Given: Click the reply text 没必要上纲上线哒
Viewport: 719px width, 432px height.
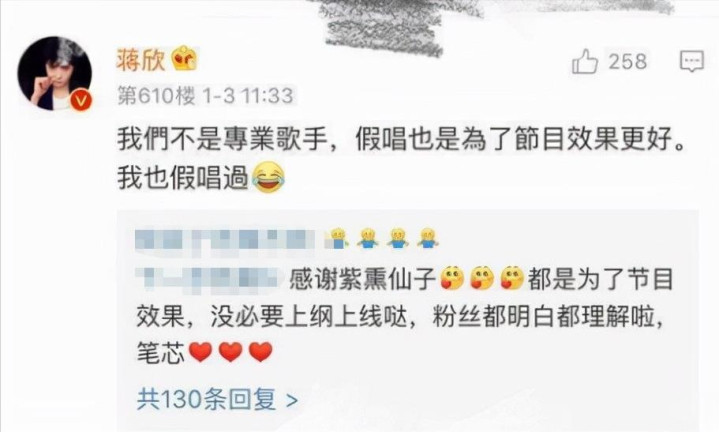Looking at the screenshot, I should (x=309, y=317).
